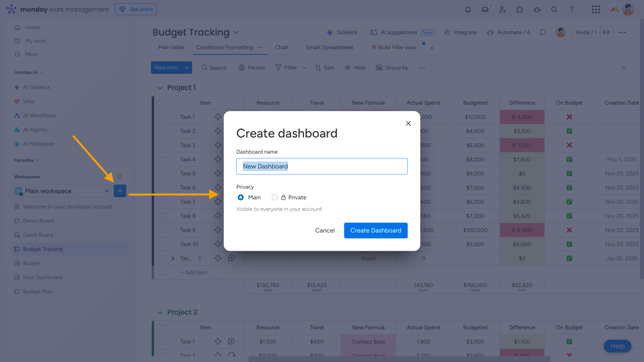Click the copy board link icon
The image size is (644, 362).
(606, 32)
